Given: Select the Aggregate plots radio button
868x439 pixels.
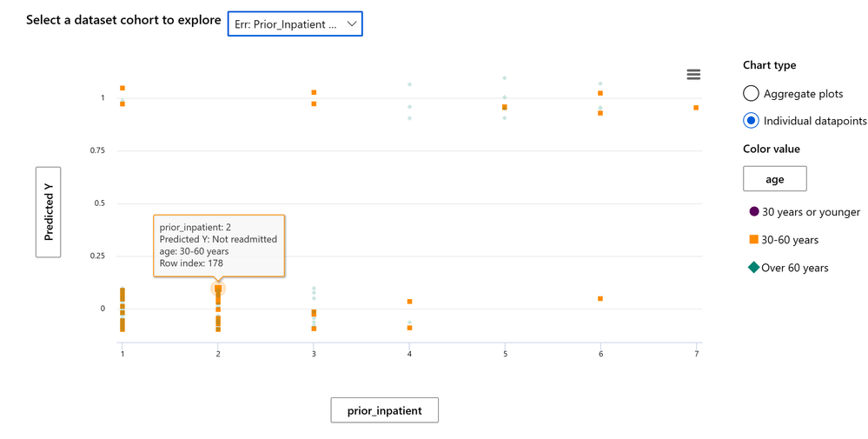Looking at the screenshot, I should pos(751,94).
